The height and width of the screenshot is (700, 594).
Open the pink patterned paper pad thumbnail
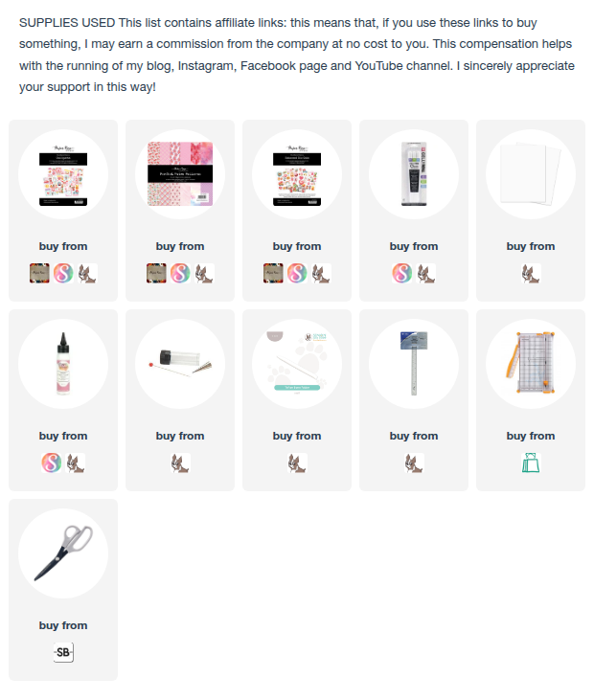point(180,174)
